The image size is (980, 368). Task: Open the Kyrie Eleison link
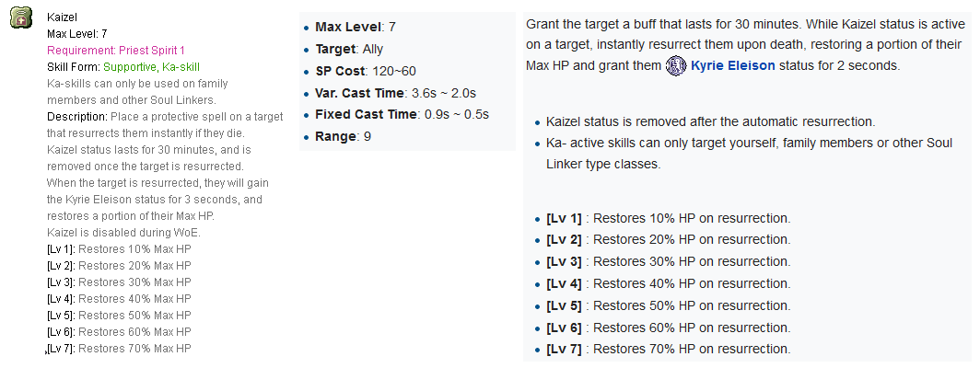click(732, 65)
